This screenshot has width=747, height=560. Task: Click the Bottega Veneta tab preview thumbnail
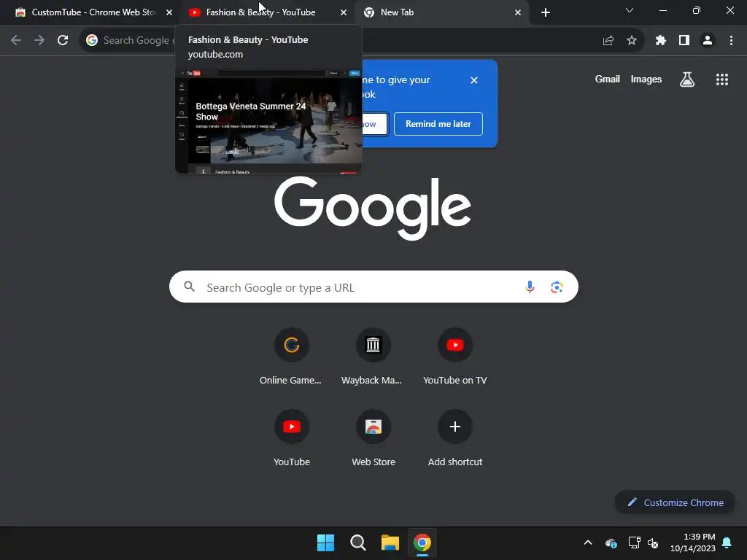(x=268, y=122)
